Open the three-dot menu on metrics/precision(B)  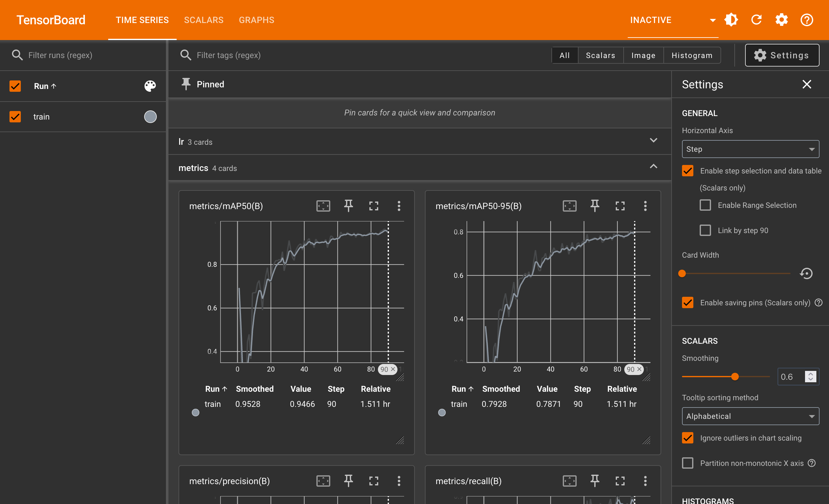tap(399, 481)
